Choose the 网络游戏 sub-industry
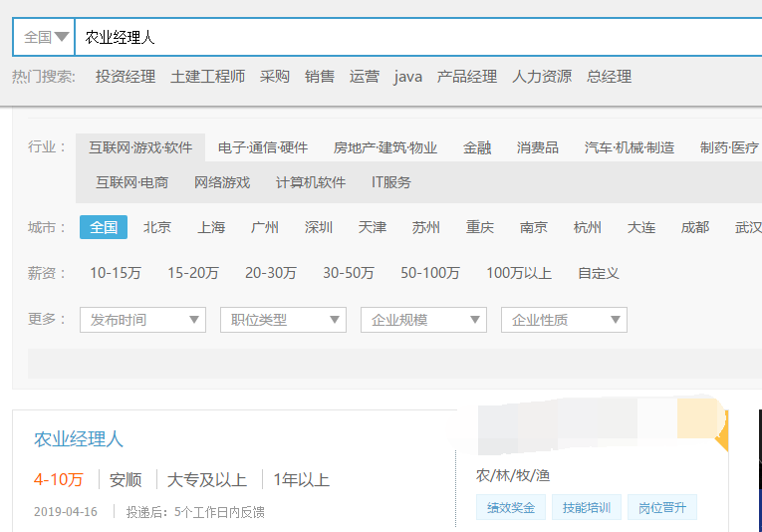The width and height of the screenshot is (762, 532). pyautogui.click(x=222, y=182)
